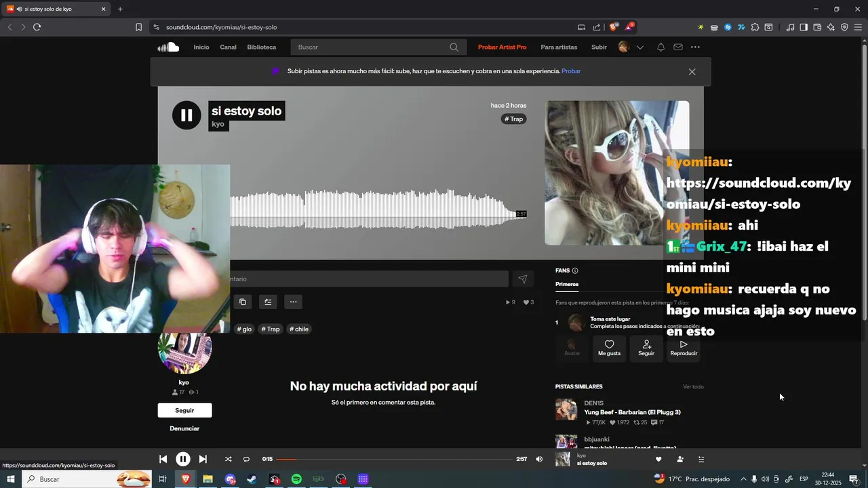
Task: Expand the profile avatar dropdown chevron
Action: tap(639, 47)
